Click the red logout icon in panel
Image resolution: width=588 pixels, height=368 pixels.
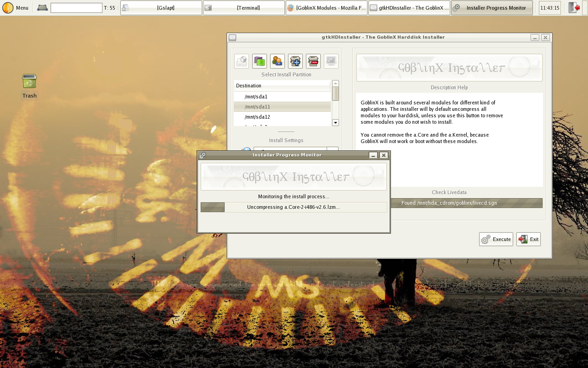pos(574,8)
